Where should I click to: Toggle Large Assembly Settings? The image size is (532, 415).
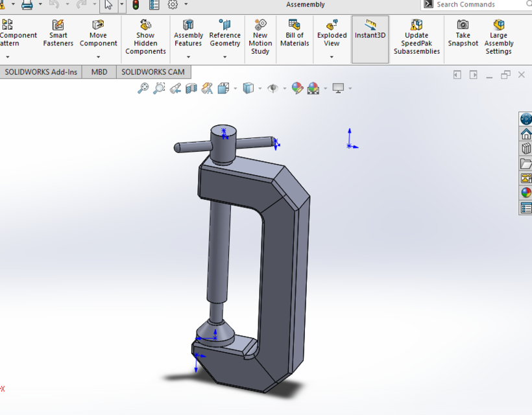click(x=498, y=36)
